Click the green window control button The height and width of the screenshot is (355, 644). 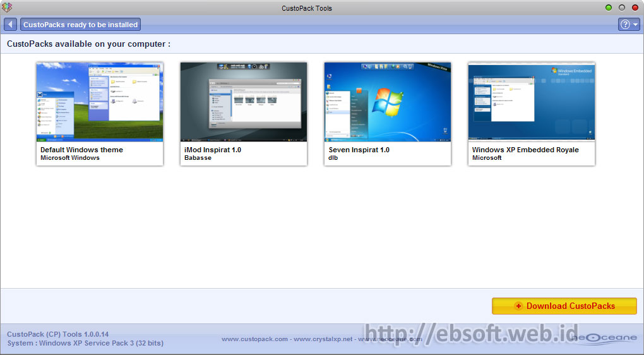click(x=609, y=8)
